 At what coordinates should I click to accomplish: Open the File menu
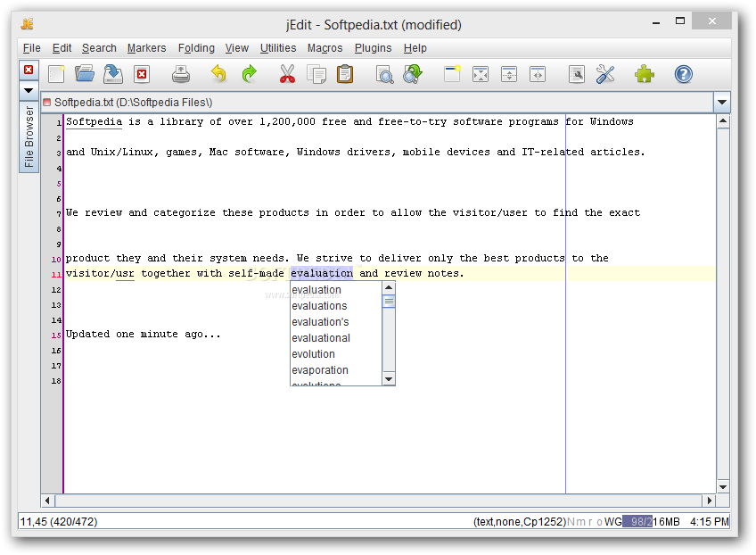click(32, 48)
